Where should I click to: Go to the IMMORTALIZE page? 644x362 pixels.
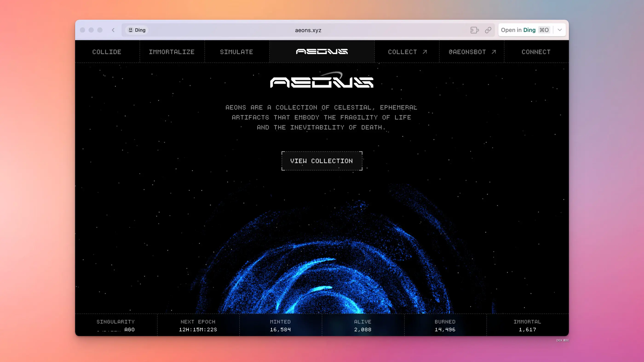click(172, 52)
